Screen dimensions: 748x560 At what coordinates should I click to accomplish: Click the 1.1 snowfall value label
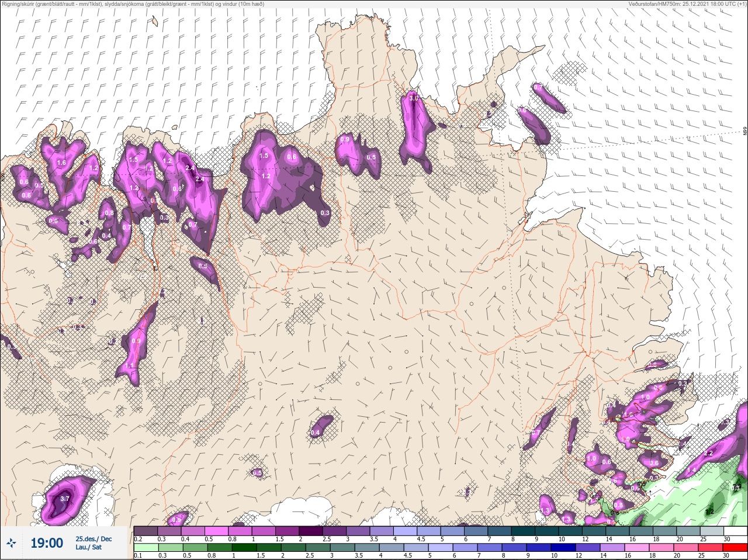[130, 365]
